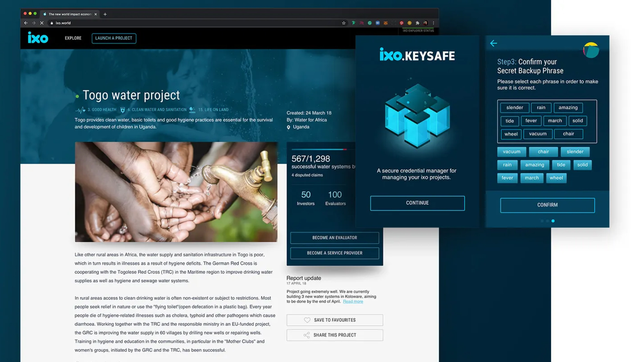Viewport: 644px width, 362px height.
Task: Go back with the Keysafe arrow
Action: point(493,43)
